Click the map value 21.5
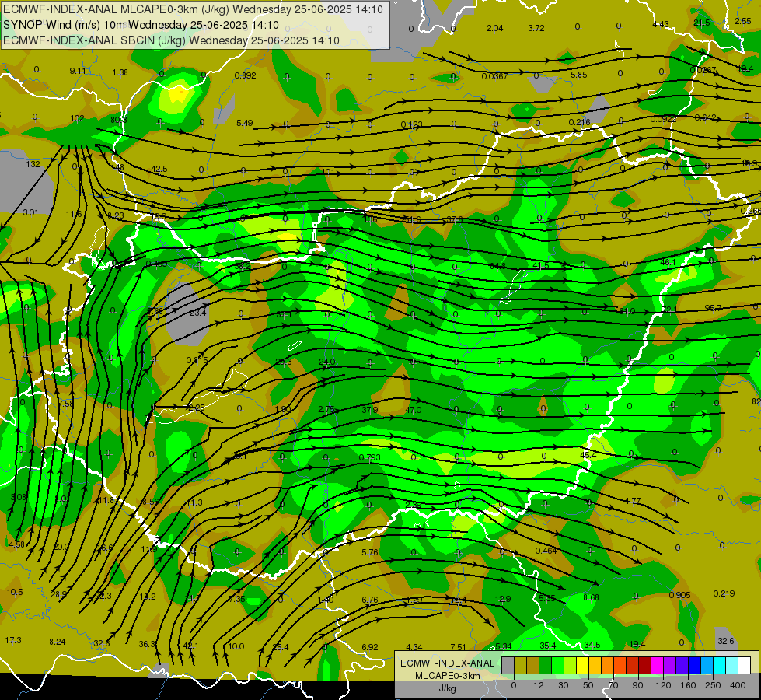The width and height of the screenshot is (761, 700). click(x=702, y=23)
